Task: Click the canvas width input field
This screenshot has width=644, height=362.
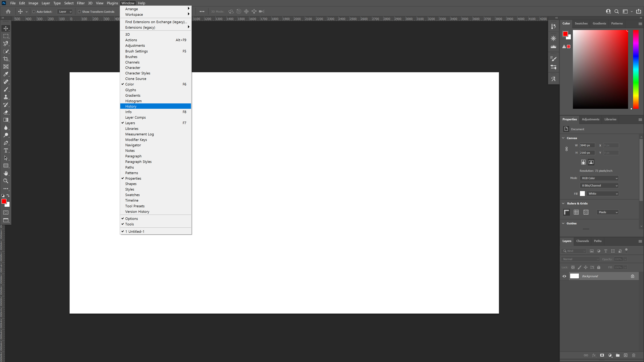Action: click(x=587, y=145)
